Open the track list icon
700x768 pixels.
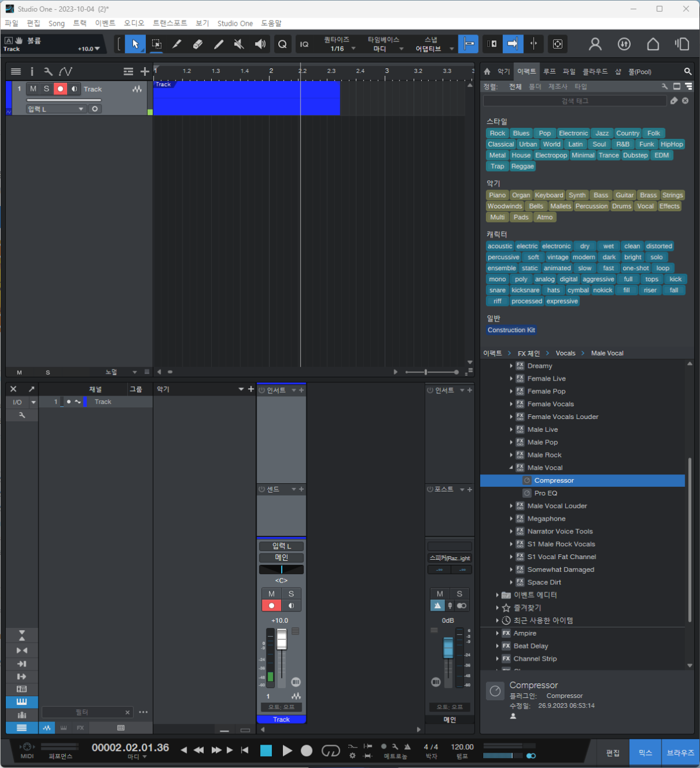click(x=16, y=71)
